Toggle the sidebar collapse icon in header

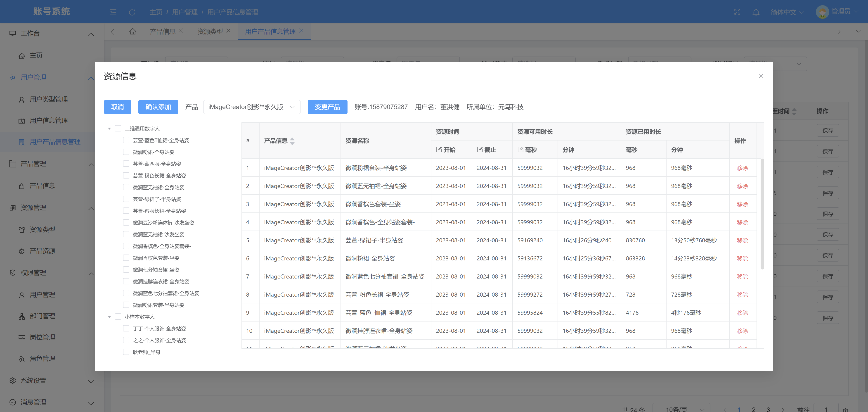click(113, 12)
